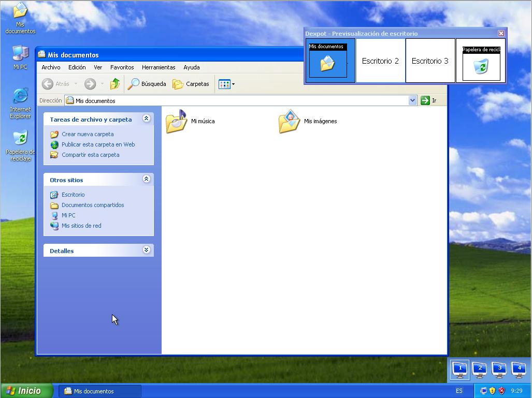Image resolution: width=532 pixels, height=398 pixels.
Task: Collapse Tareas de archivo y carpeta panel
Action: point(146,119)
